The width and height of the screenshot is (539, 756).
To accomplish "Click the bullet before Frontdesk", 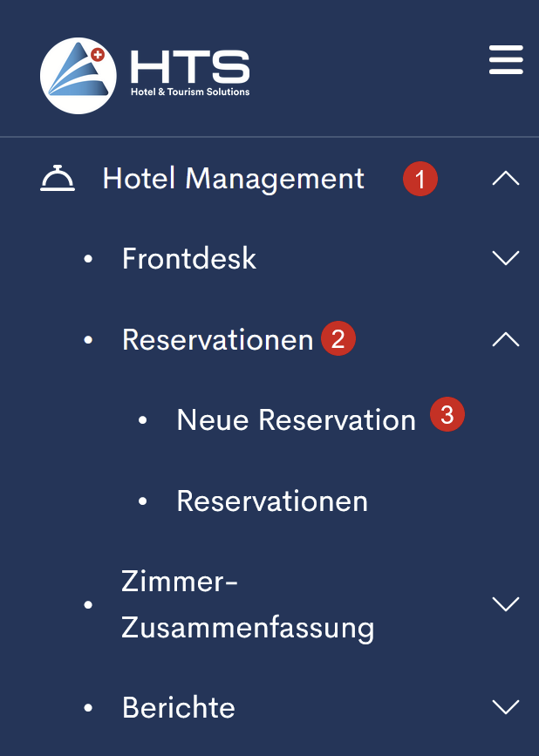I will click(x=87, y=260).
